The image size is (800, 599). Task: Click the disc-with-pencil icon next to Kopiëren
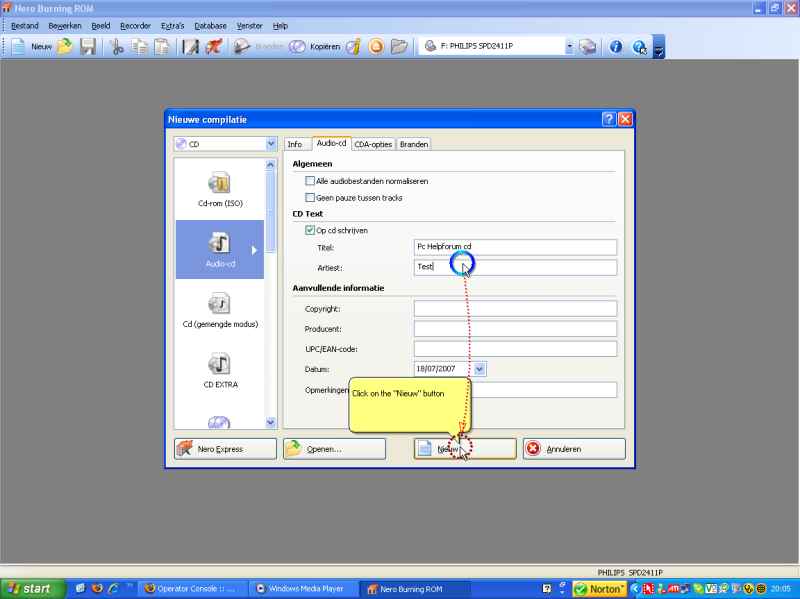[x=353, y=46]
